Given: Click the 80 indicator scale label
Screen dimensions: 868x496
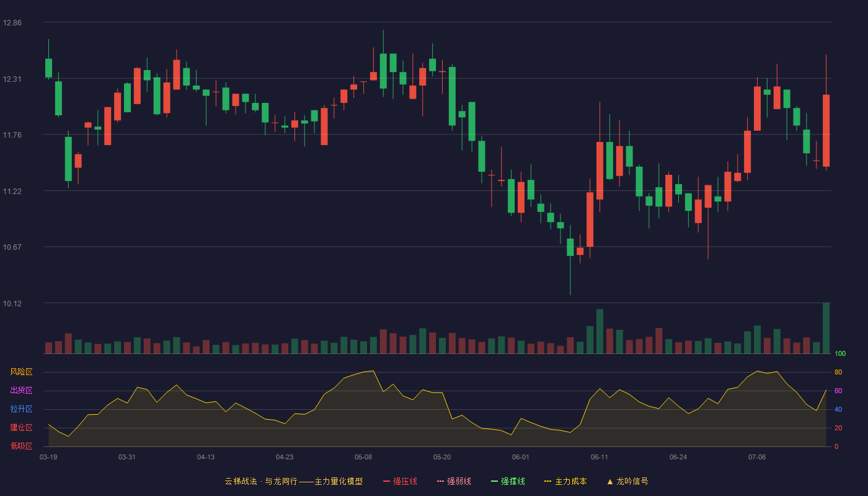Looking at the screenshot, I should coord(838,372).
